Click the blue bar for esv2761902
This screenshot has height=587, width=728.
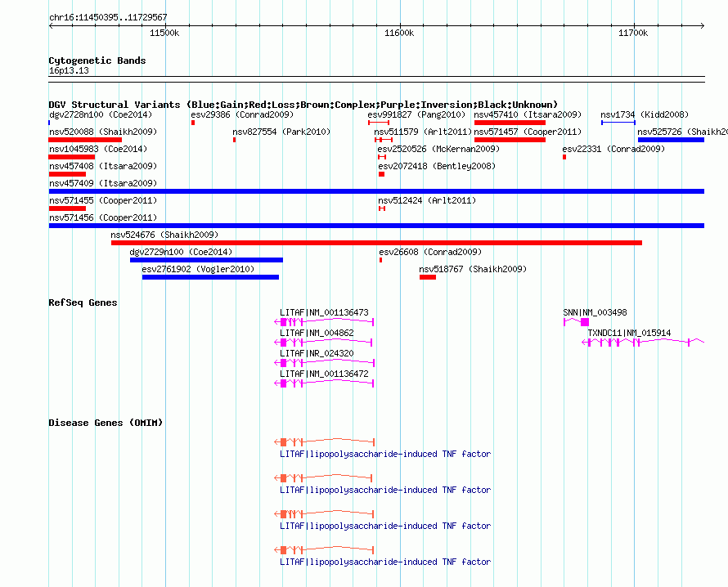[x=210, y=277]
